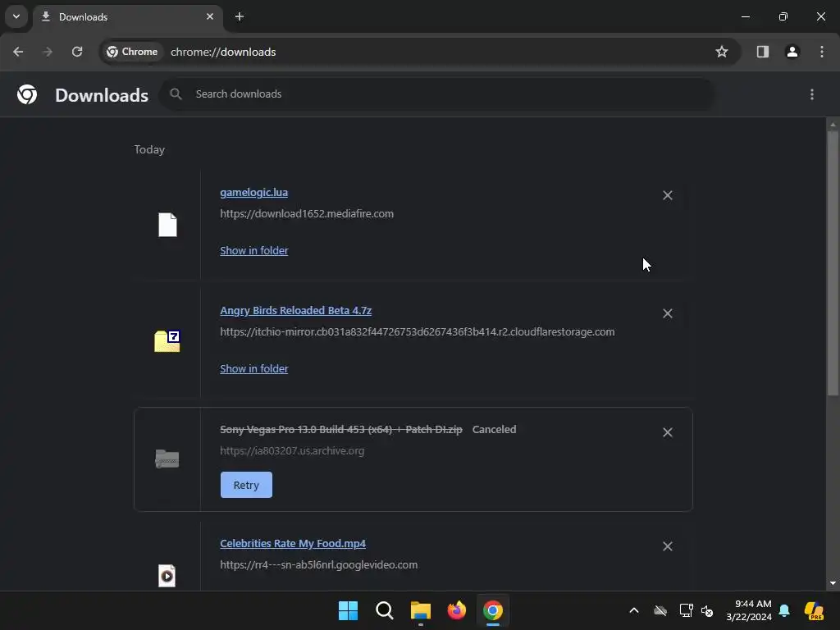The width and height of the screenshot is (840, 630).
Task: Click the Sony Vegas Pro zip file icon
Action: [x=167, y=459]
